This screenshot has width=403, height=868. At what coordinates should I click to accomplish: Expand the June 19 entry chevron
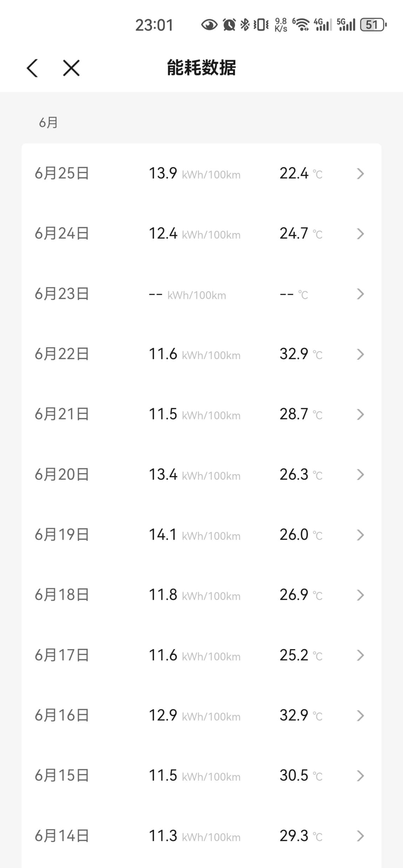point(360,535)
